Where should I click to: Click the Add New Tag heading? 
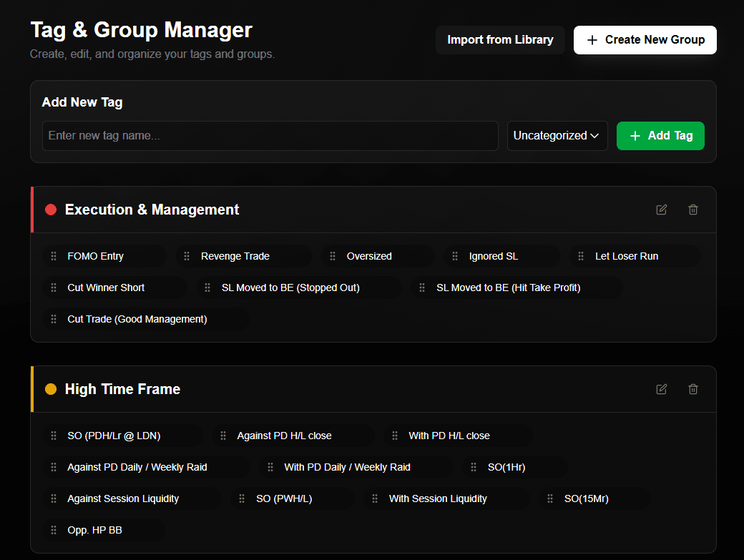click(x=82, y=102)
